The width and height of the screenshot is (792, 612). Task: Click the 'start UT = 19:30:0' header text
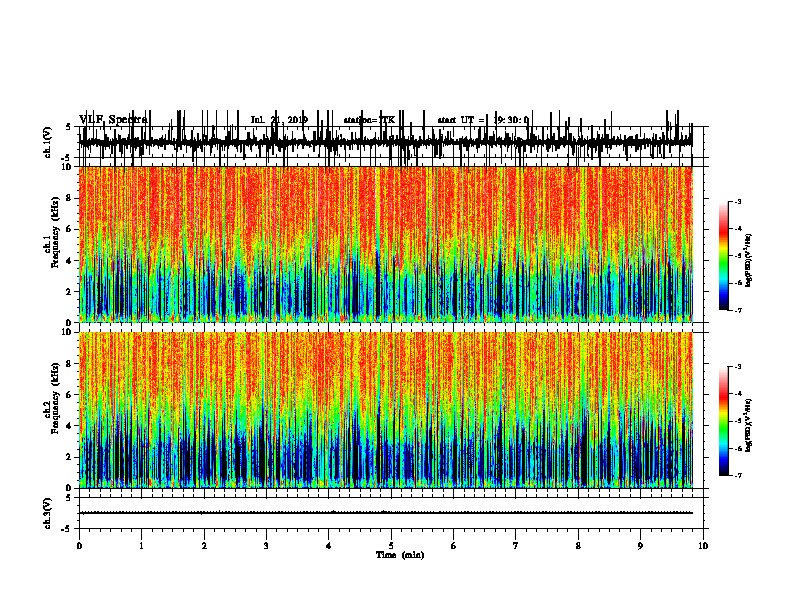[x=483, y=120]
